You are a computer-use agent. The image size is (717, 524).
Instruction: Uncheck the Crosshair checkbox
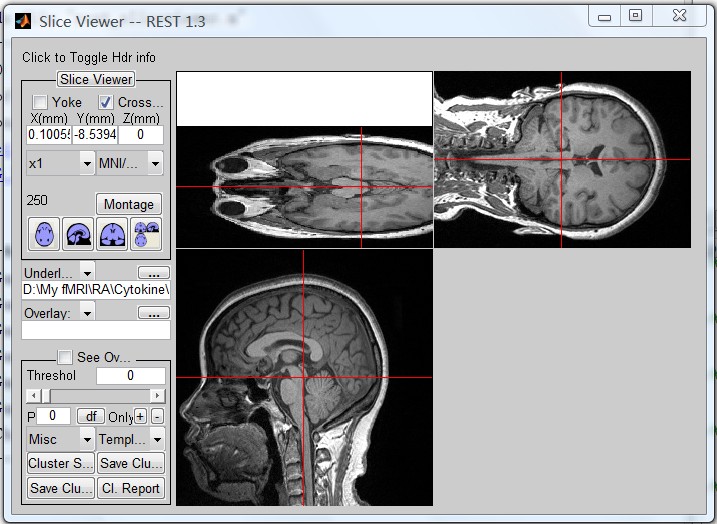106,102
